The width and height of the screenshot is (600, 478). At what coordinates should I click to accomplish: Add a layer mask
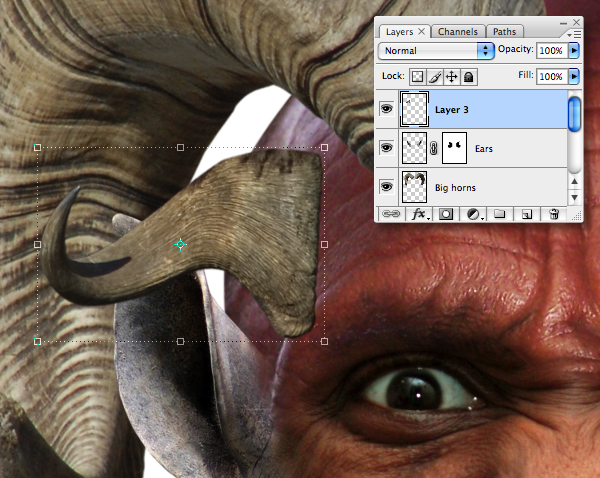pyautogui.click(x=445, y=214)
